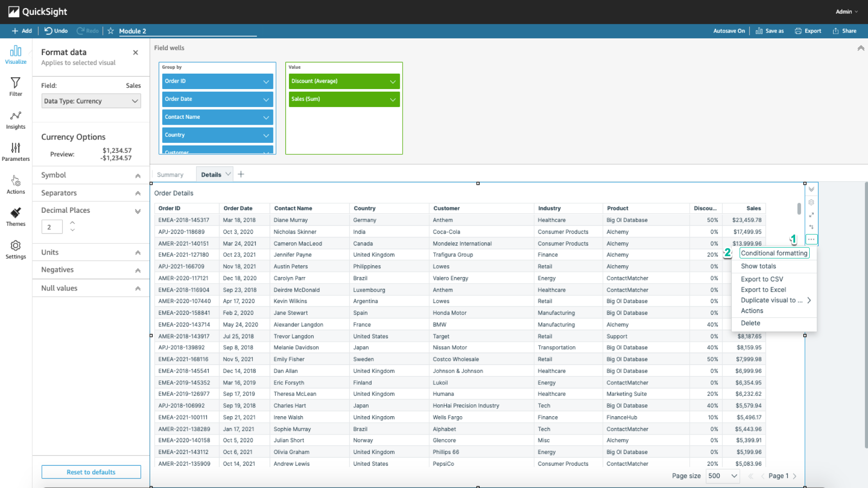The height and width of the screenshot is (488, 868).
Task: Maximize visual with the expand icon
Action: coord(811,215)
